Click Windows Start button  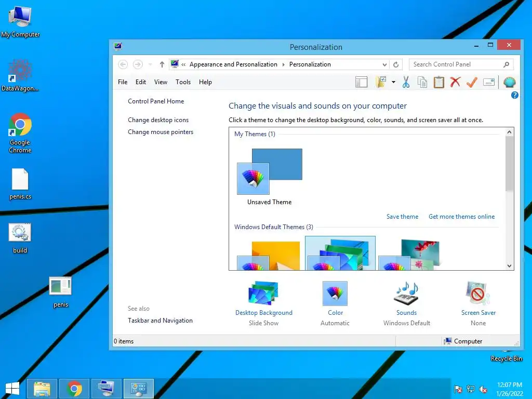click(12, 389)
